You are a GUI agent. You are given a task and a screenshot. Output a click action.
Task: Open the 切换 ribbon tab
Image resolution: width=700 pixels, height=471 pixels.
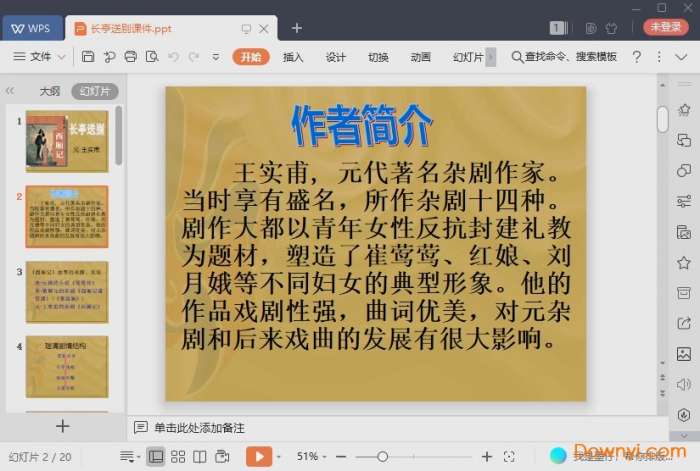[x=378, y=57]
